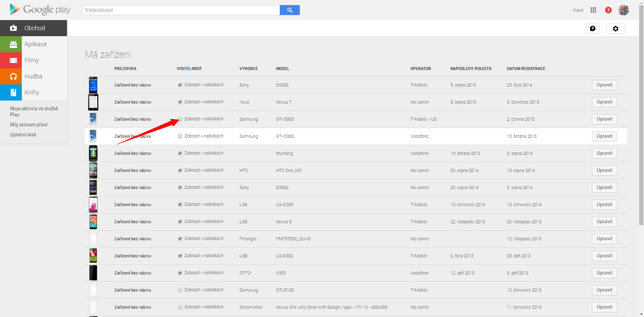Check visibility for Samsung GT-I9100
The height and width of the screenshot is (317, 644).
click(180, 290)
